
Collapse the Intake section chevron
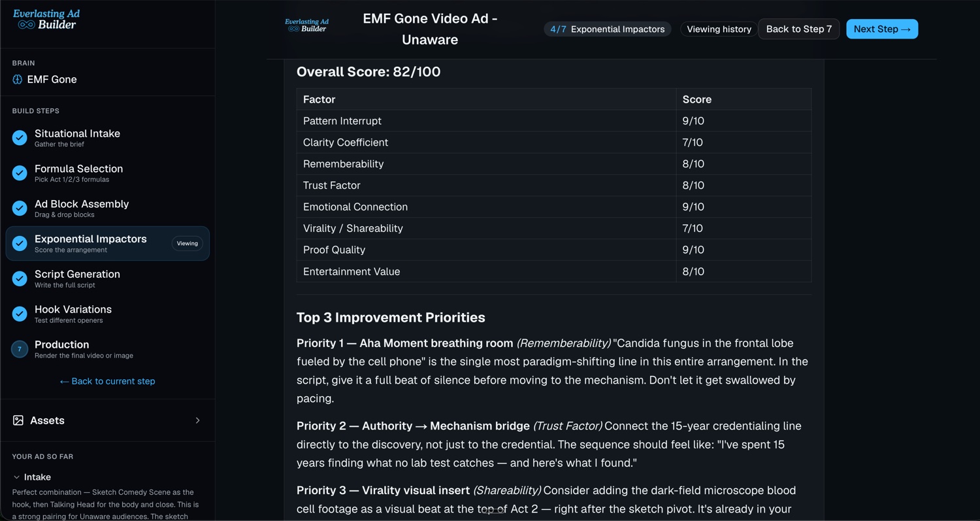pos(16,477)
